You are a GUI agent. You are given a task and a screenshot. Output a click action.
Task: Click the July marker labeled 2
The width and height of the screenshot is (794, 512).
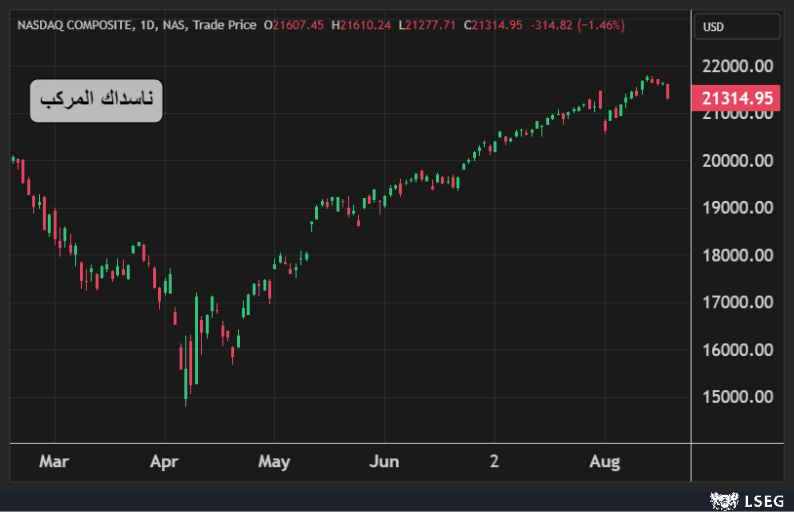494,461
